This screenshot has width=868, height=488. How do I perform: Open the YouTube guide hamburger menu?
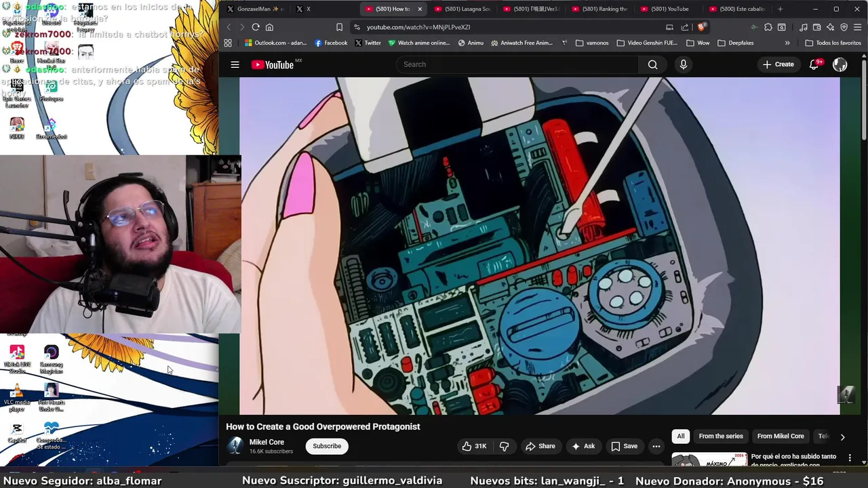click(235, 64)
